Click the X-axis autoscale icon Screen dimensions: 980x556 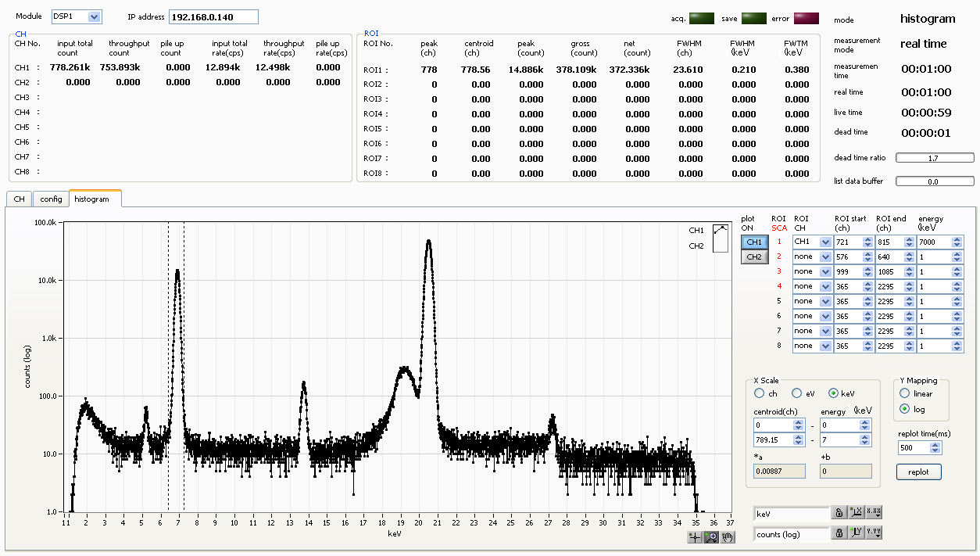[855, 512]
